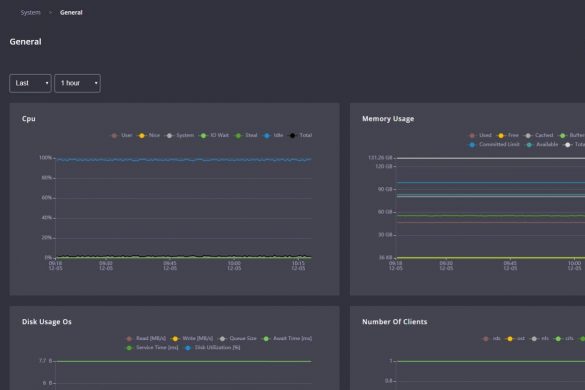The width and height of the screenshot is (585, 390).
Task: Hide Read [MB/s] in Disk Usage Os
Action: (x=146, y=338)
